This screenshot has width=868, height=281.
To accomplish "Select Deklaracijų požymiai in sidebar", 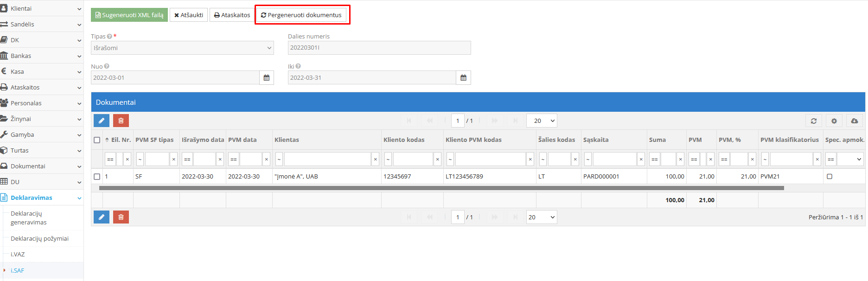I will [39, 238].
